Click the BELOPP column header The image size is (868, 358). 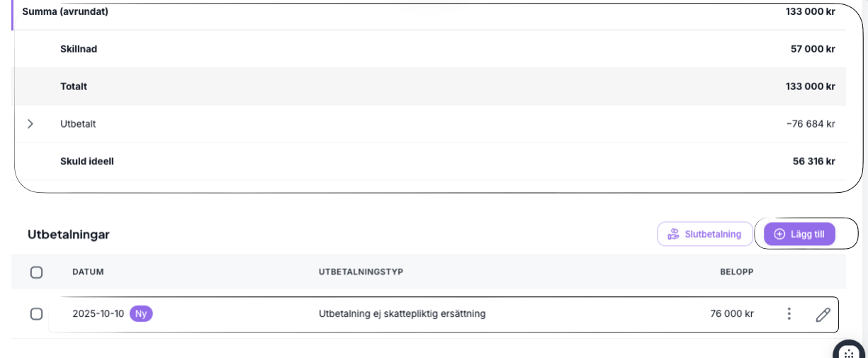(x=736, y=272)
